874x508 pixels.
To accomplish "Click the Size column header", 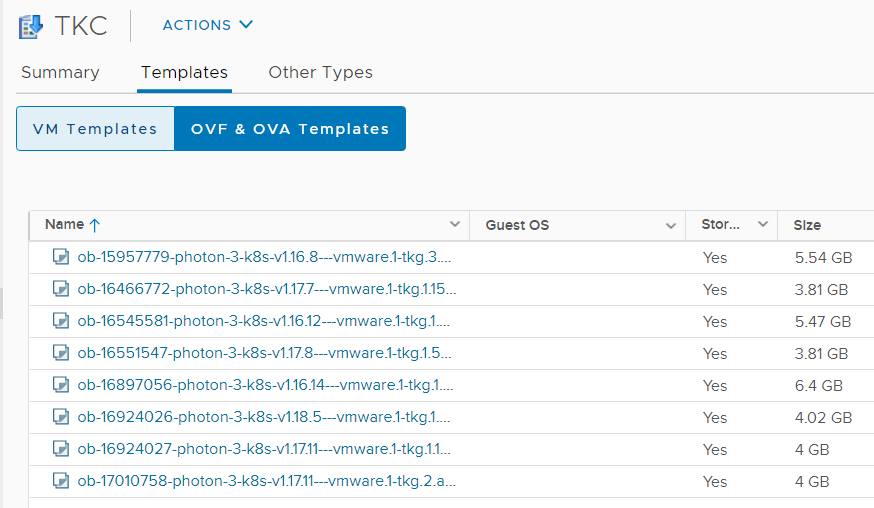I will [x=807, y=225].
